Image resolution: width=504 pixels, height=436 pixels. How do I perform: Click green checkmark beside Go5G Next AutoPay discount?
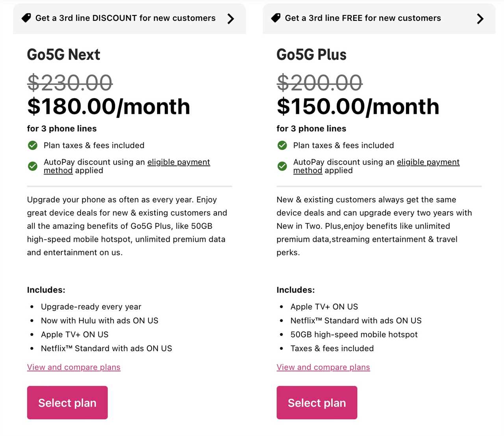pyautogui.click(x=33, y=166)
